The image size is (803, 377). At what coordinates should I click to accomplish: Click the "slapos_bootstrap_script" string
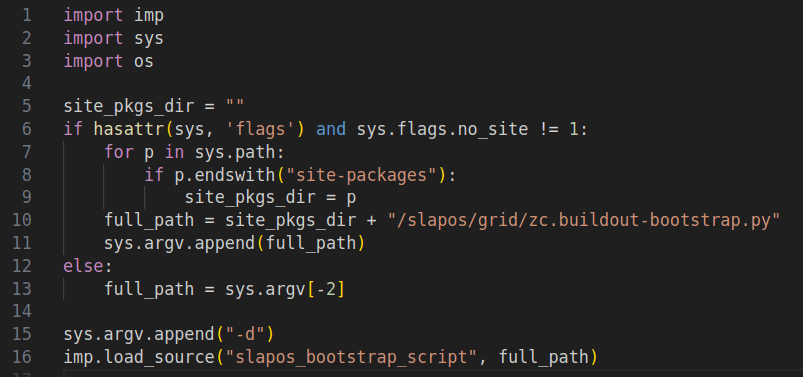click(x=351, y=357)
